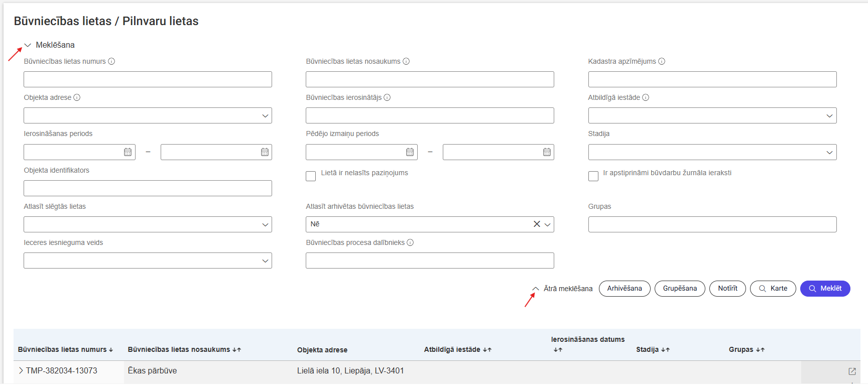Enable Lietā ir nelasīts paziņojums checkbox
Viewport: 868px width, 386px height.
311,176
